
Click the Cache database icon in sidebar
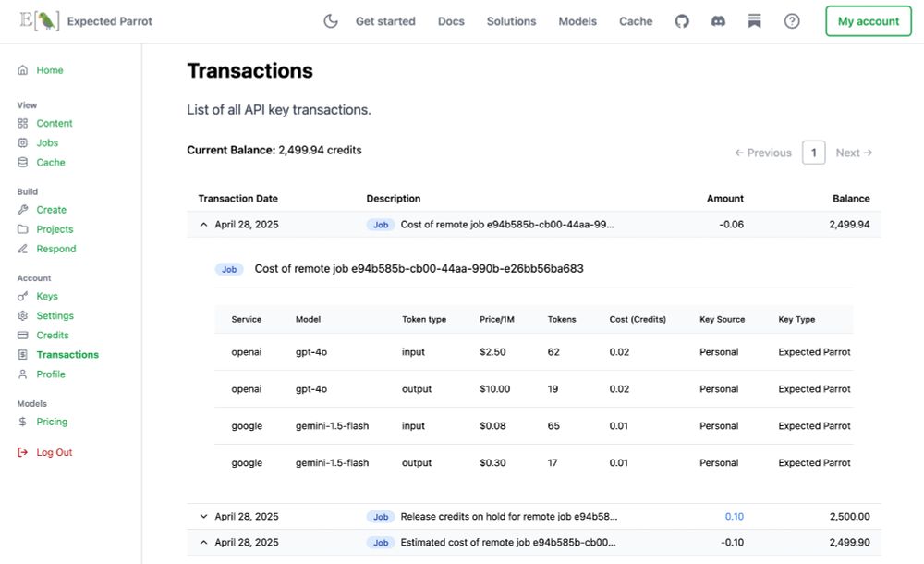[x=22, y=162]
